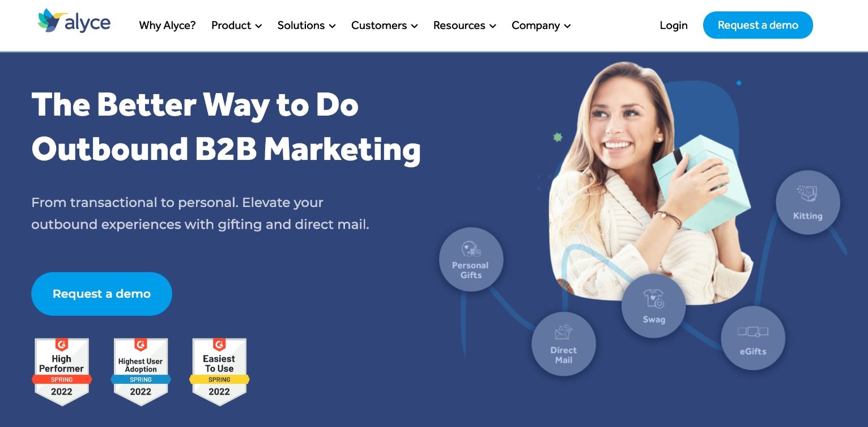Expand the Product dropdown menu

point(237,26)
